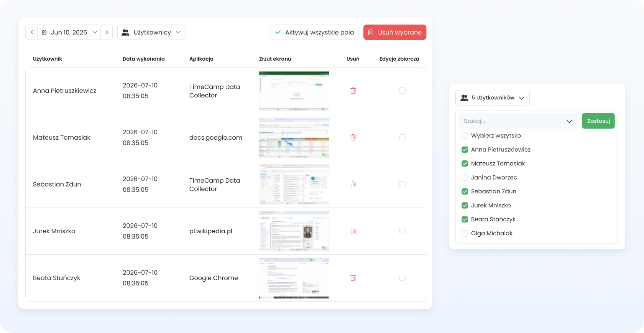644x333 pixels.
Task: Expand the 5 Użytkowników selector
Action: coord(493,97)
